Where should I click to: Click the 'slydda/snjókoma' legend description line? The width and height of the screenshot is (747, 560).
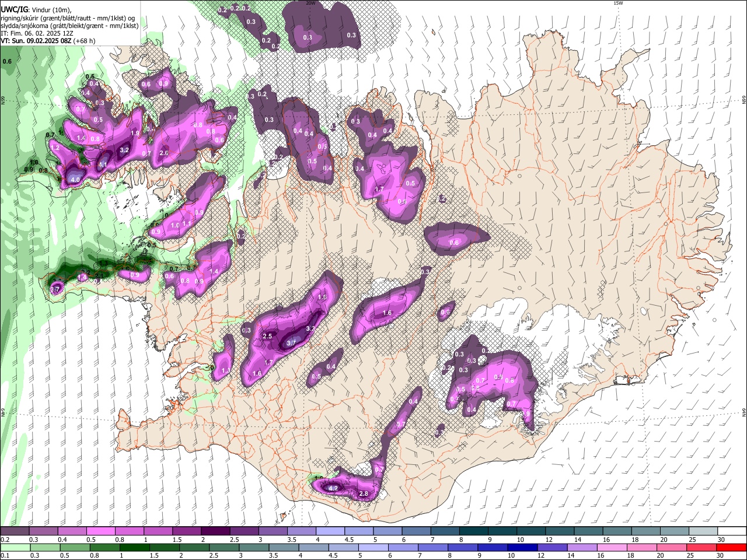pyautogui.click(x=69, y=26)
